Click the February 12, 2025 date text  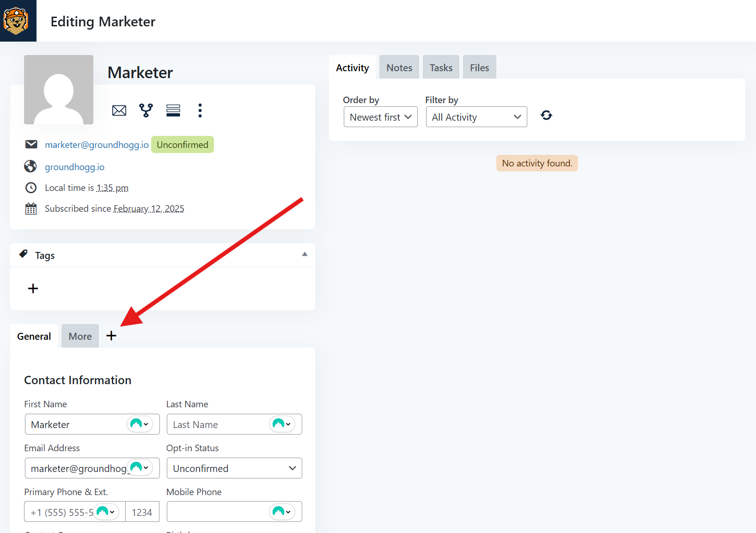click(149, 208)
